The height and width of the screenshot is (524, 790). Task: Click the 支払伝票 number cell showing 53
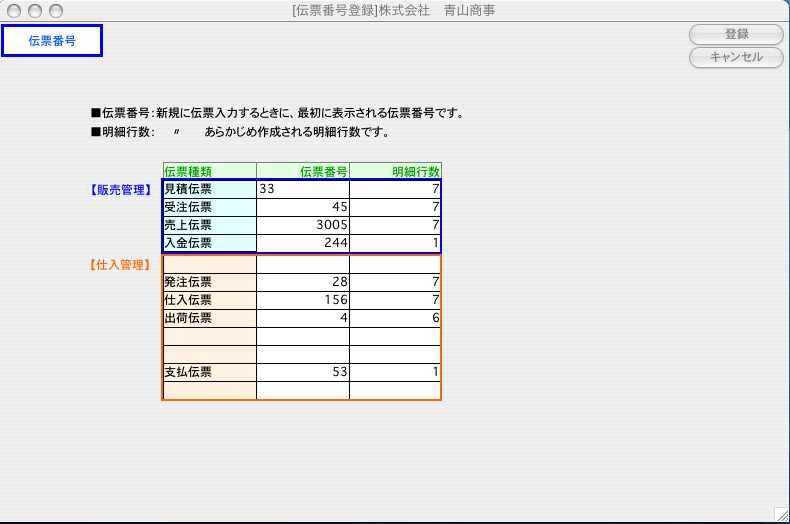point(303,372)
